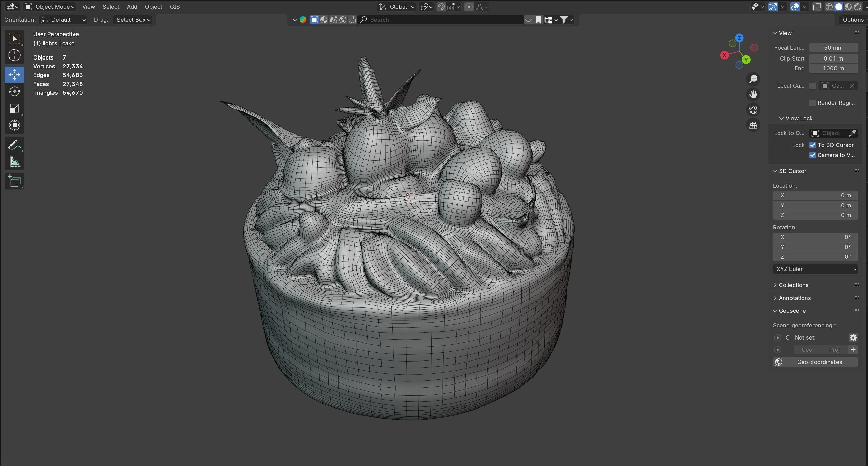The height and width of the screenshot is (466, 868).
Task: Activate the 3D Cursor tool
Action: (15, 55)
